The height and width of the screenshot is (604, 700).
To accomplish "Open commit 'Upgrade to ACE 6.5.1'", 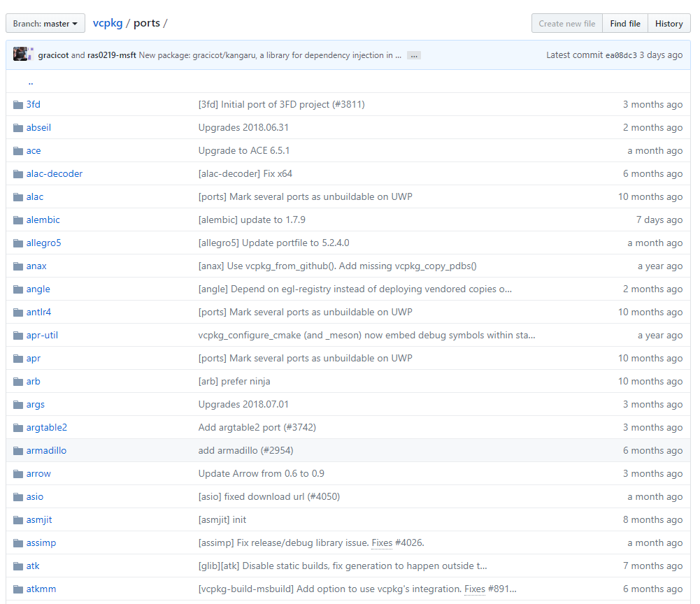I will 244,151.
